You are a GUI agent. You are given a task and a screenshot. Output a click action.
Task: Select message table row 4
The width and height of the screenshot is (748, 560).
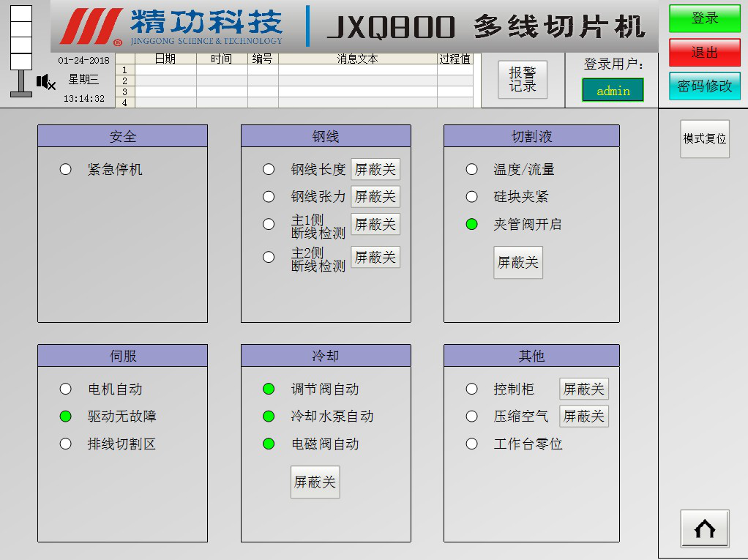pos(294,102)
